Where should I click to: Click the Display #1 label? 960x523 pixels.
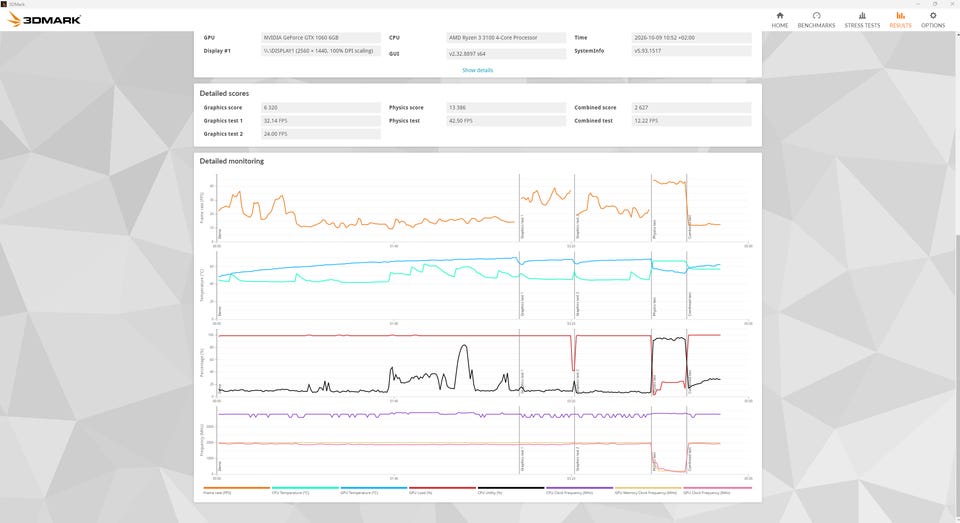pos(217,51)
